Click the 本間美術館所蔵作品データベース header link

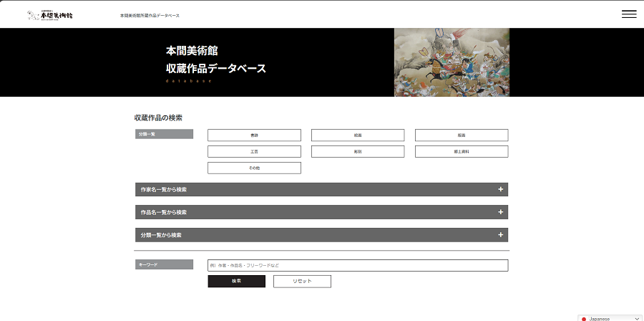point(150,16)
